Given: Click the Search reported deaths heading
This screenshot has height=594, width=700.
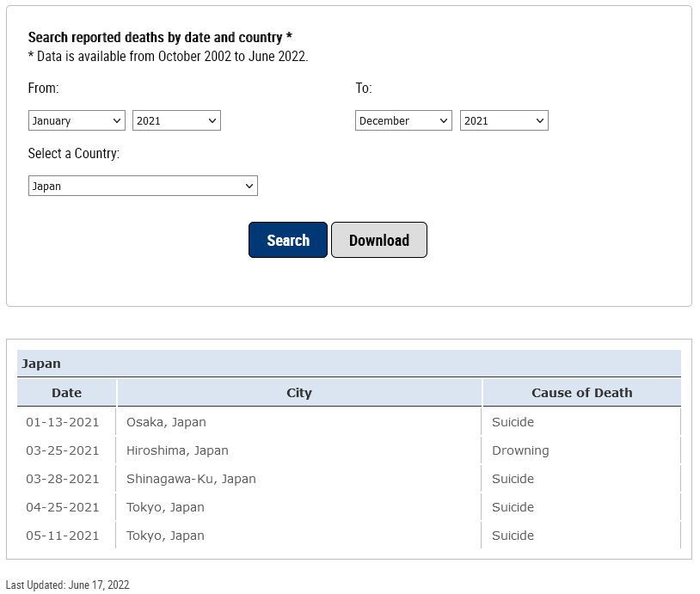Looking at the screenshot, I should tap(160, 38).
